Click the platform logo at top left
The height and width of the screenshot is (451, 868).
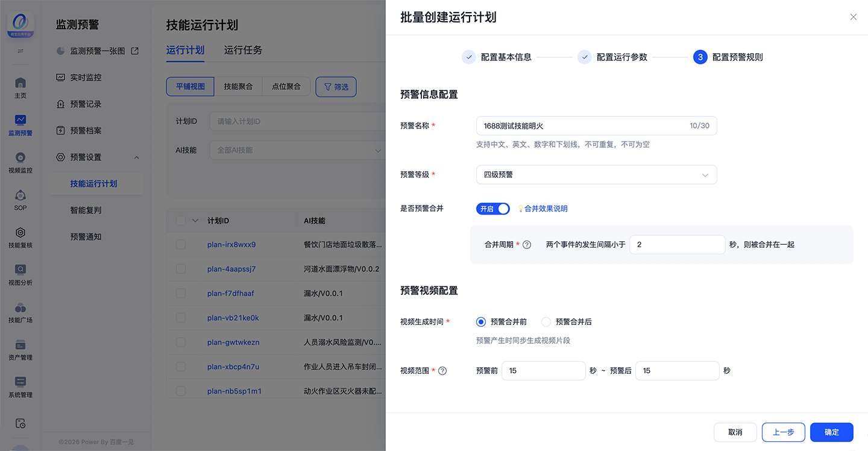[20, 25]
